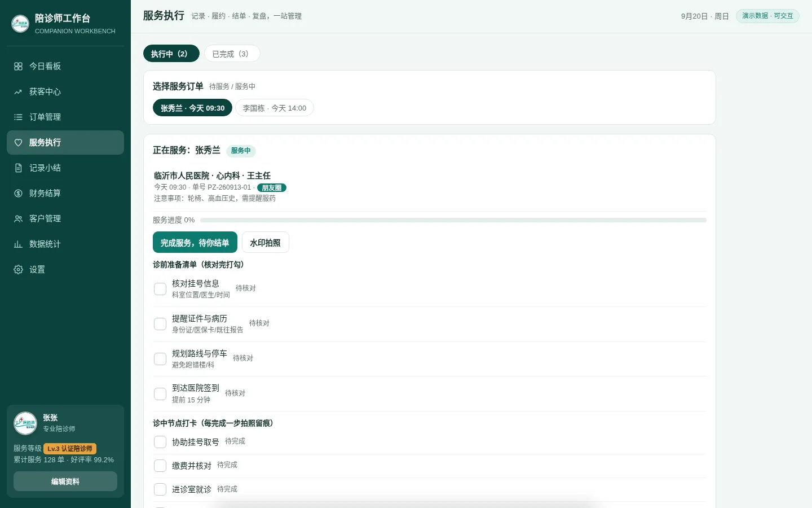
Task: Click 张张 profile avatar in sidebar
Action: point(25,423)
